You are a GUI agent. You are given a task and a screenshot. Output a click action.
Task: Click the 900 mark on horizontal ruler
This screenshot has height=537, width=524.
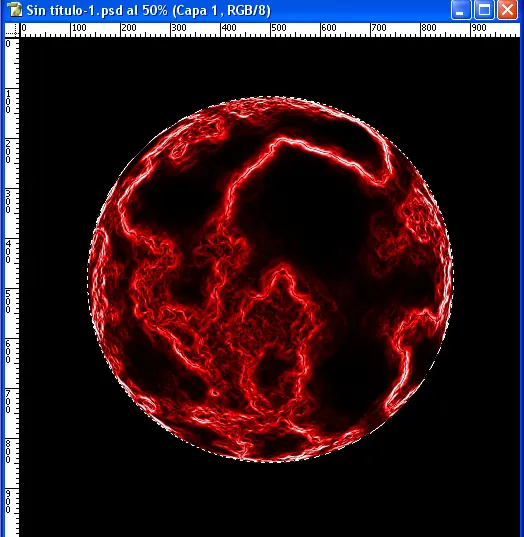pyautogui.click(x=479, y=28)
